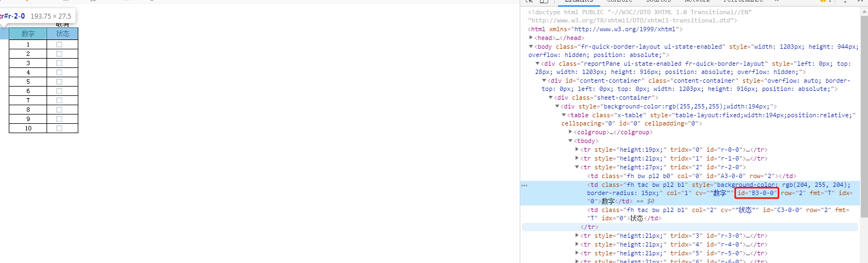
Task: Tick the status checkbox in row 3
Action: 59,63
